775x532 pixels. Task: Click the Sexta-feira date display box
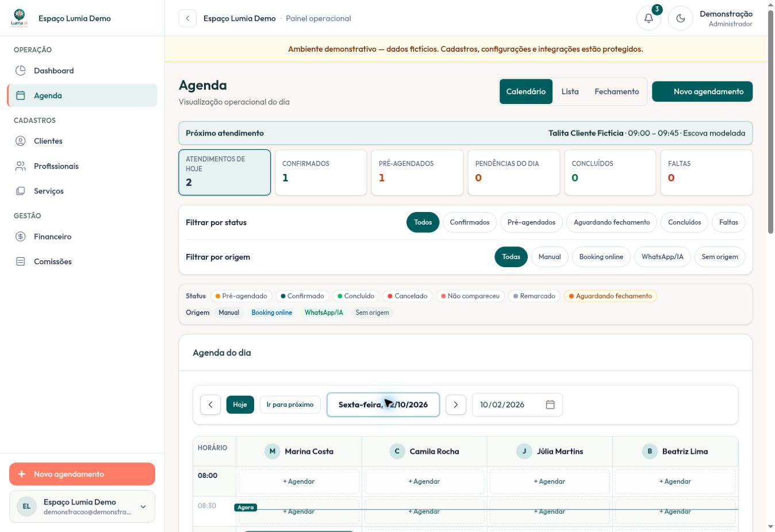click(383, 404)
